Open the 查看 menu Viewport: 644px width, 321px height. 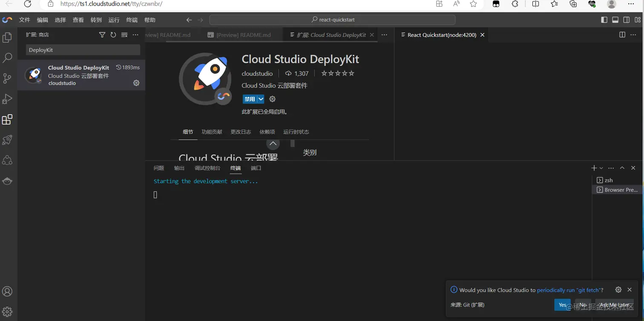click(x=78, y=20)
